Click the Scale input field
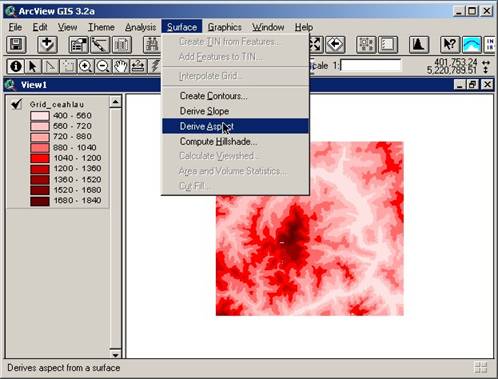 click(x=371, y=65)
